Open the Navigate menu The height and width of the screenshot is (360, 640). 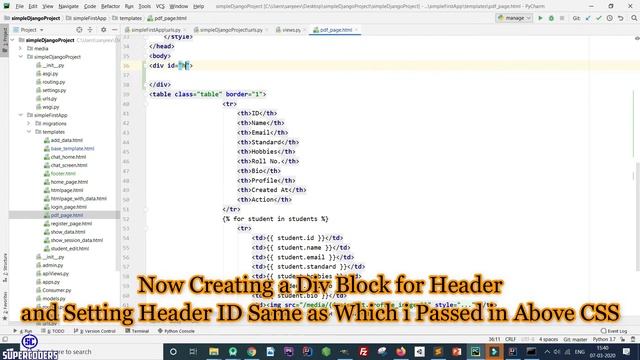[x=69, y=7]
